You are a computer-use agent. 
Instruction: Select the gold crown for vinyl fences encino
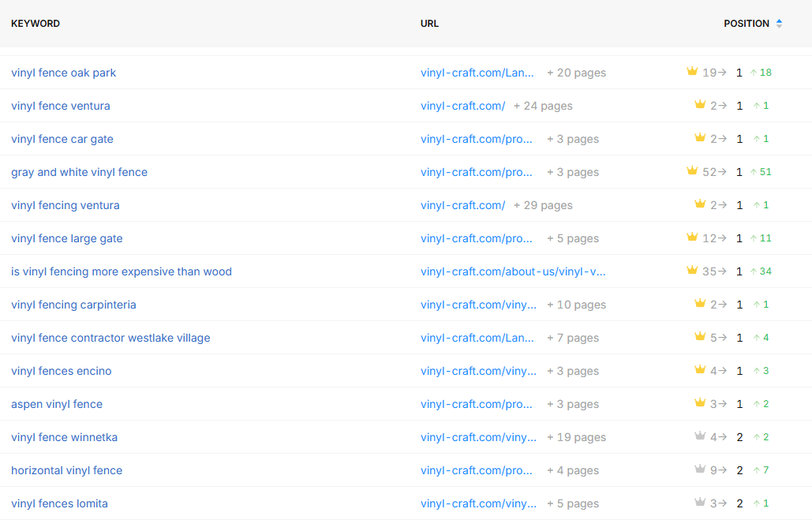700,370
